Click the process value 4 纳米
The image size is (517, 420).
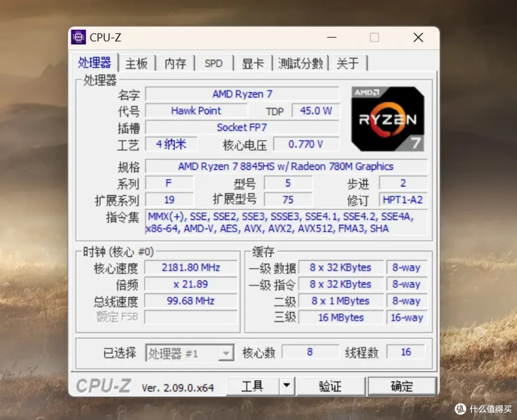pos(171,144)
